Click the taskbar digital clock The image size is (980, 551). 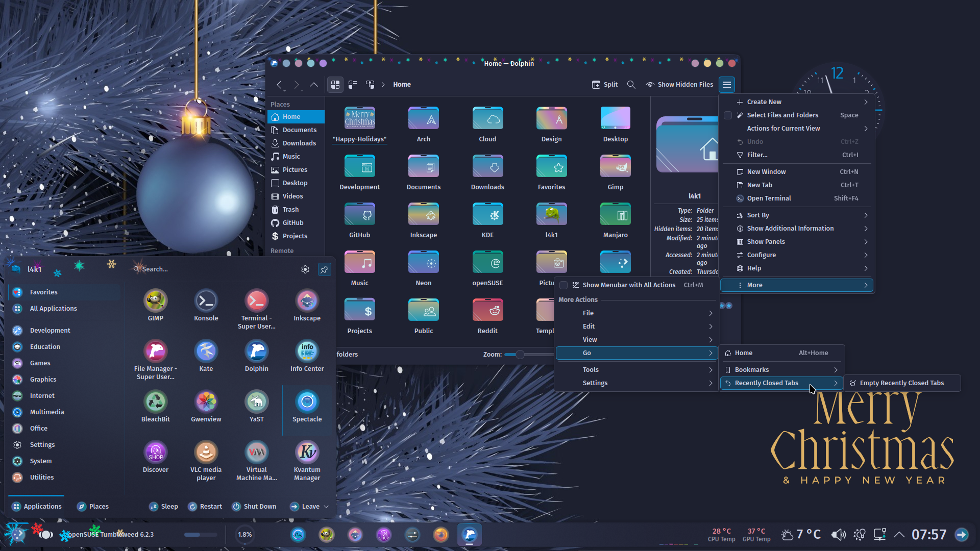tap(929, 535)
